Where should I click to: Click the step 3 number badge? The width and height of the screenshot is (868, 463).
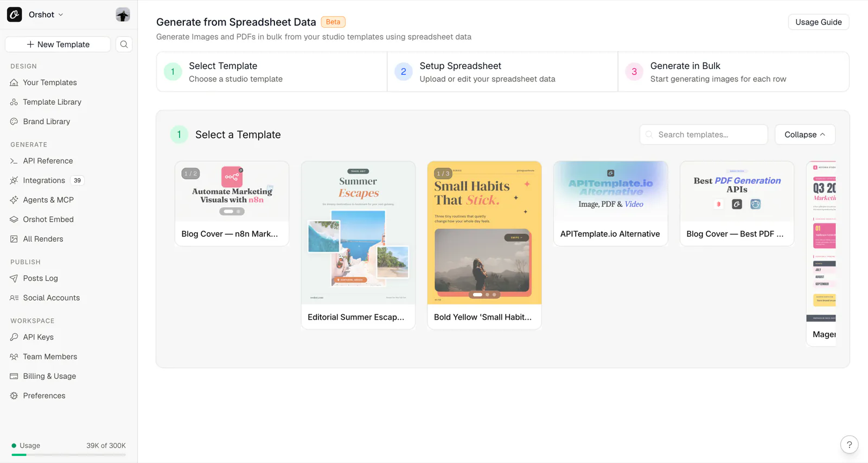(634, 72)
